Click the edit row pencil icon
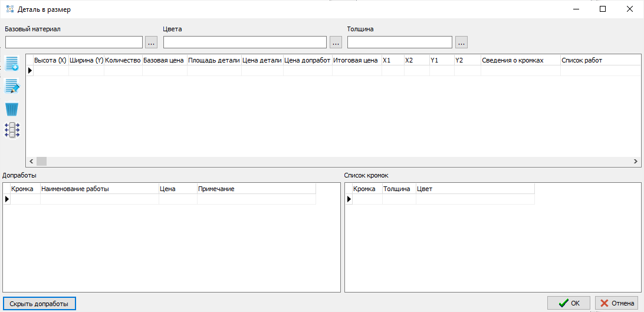Image resolution: width=644 pixels, height=312 pixels. 12,87
